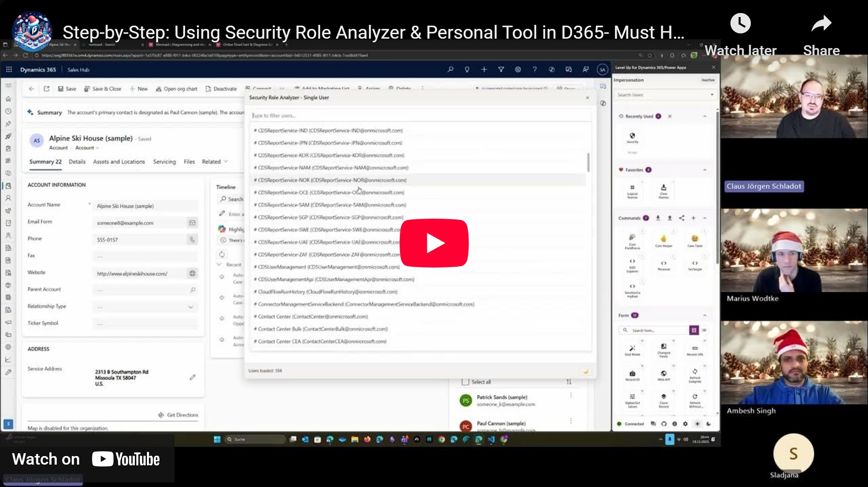Open the Web API tool icon
This screenshot has width=868, height=487.
pos(664,374)
